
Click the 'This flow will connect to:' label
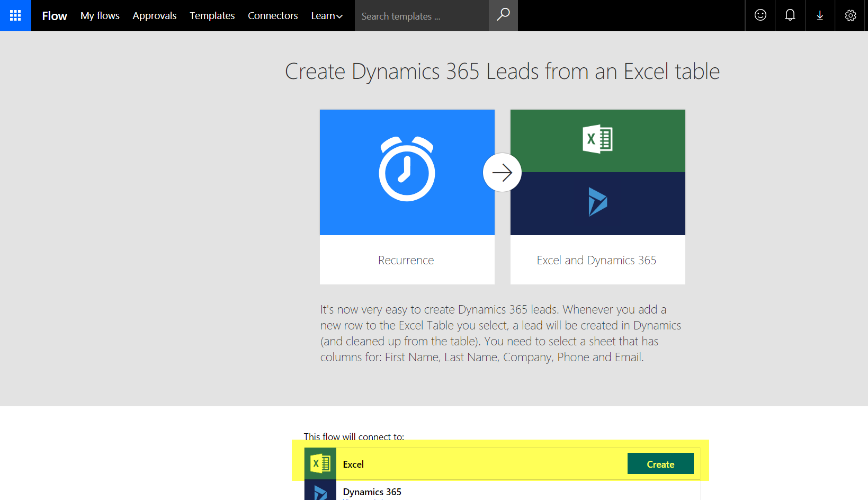(354, 436)
